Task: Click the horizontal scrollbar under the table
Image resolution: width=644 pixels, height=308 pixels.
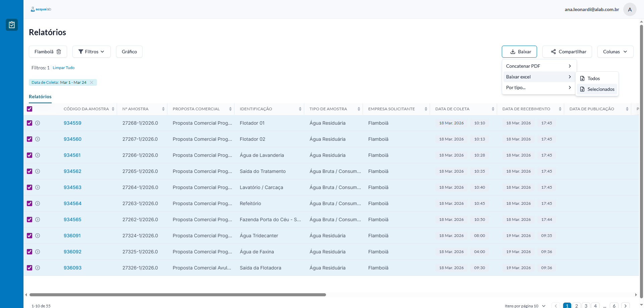Action: 178,295
